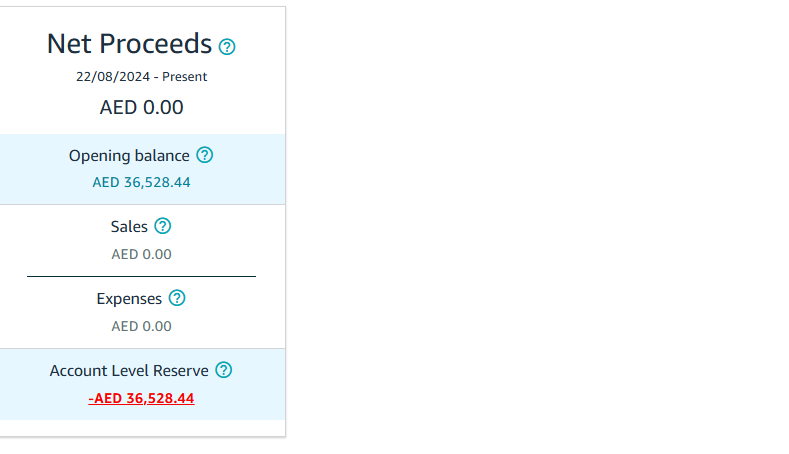This screenshot has height=454, width=789.
Task: Click the divider line between Sales and Expenses
Action: point(141,276)
